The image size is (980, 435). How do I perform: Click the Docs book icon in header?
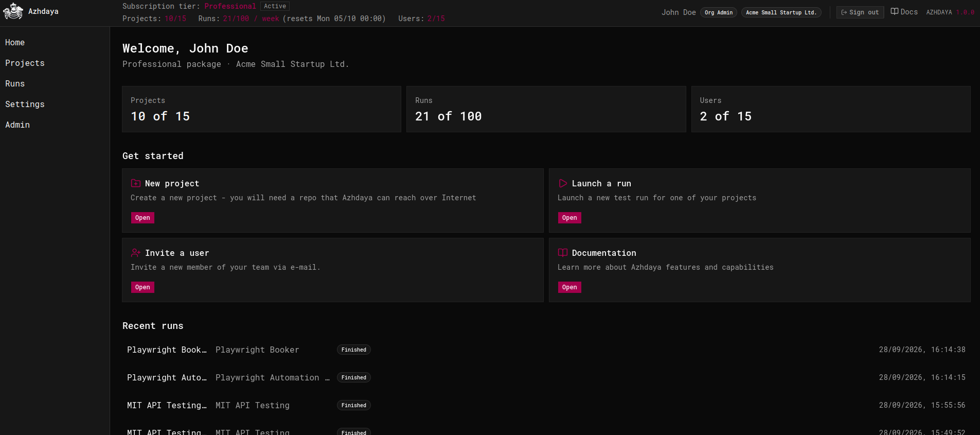click(895, 12)
